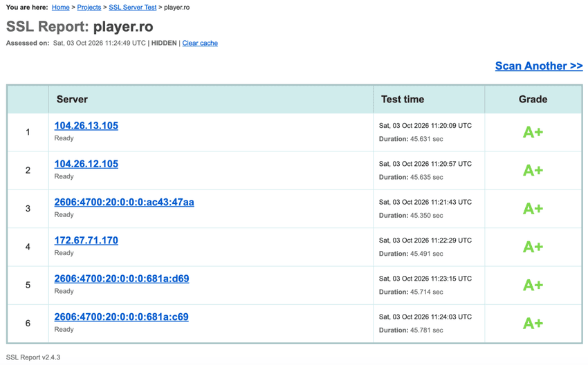This screenshot has height=365, width=588.
Task: Click Scan Another link
Action: point(539,66)
